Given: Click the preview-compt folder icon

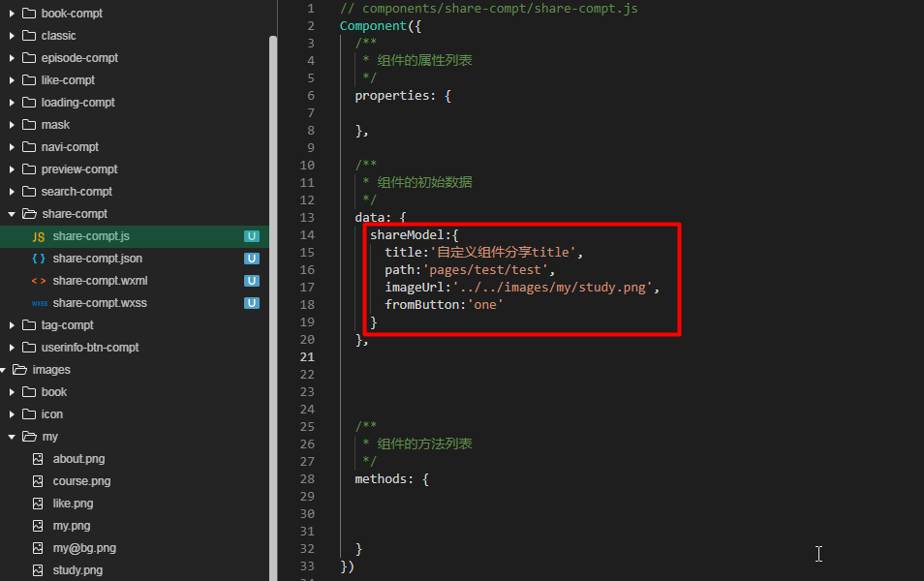Looking at the screenshot, I should pyautogui.click(x=29, y=169).
